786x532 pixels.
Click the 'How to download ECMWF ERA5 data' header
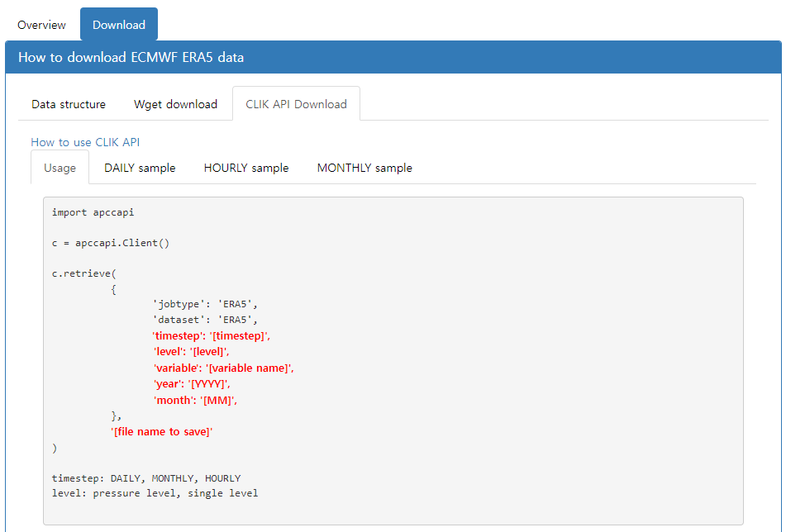click(131, 57)
